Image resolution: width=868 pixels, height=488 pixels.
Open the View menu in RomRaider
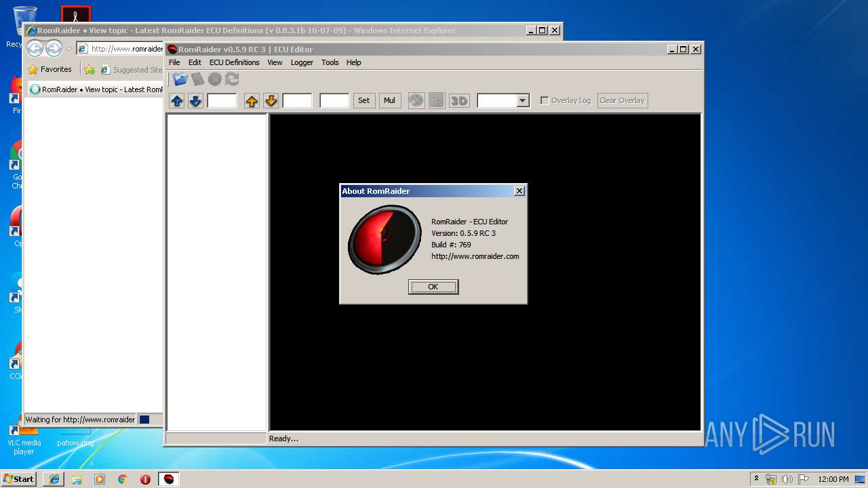coord(275,62)
